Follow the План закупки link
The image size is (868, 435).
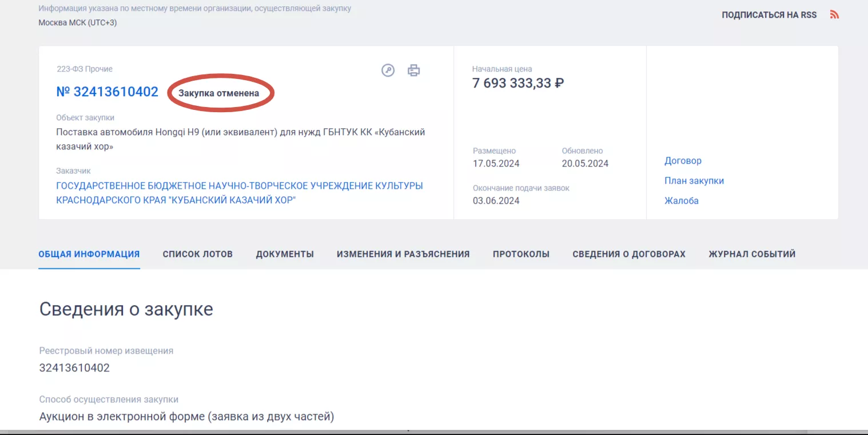click(694, 181)
